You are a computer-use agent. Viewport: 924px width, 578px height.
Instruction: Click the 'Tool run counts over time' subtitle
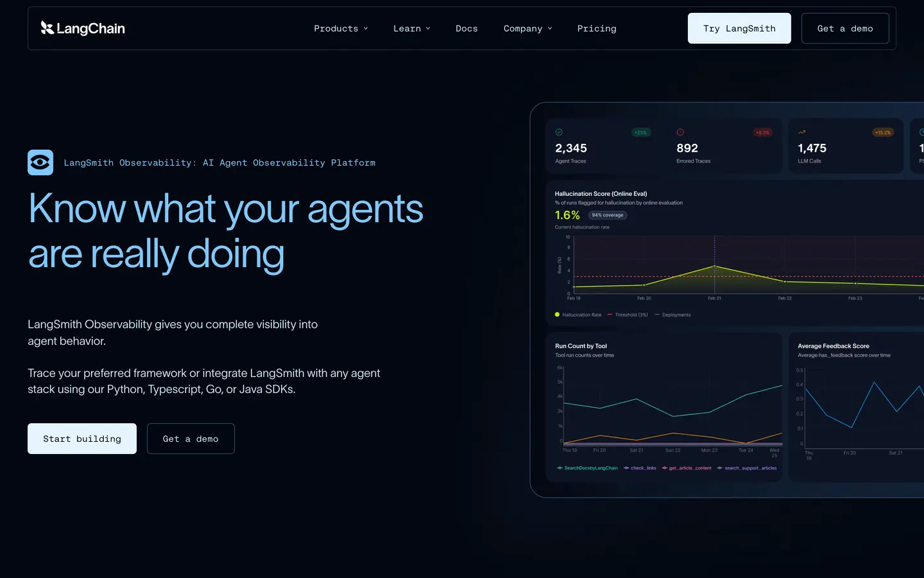tap(585, 355)
